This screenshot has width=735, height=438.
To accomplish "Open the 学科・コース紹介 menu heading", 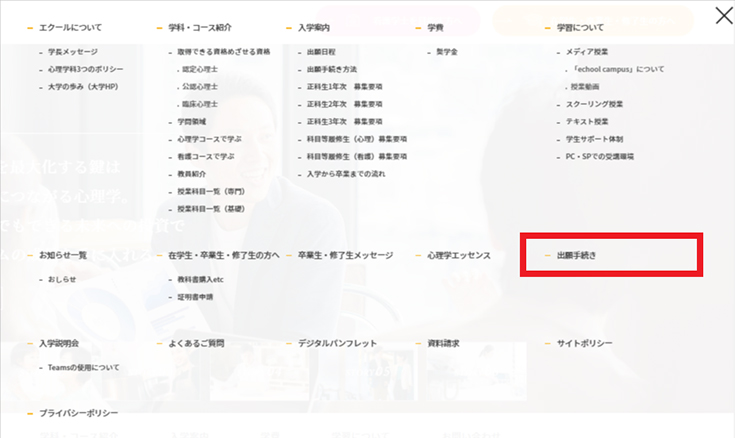I will coord(200,28).
